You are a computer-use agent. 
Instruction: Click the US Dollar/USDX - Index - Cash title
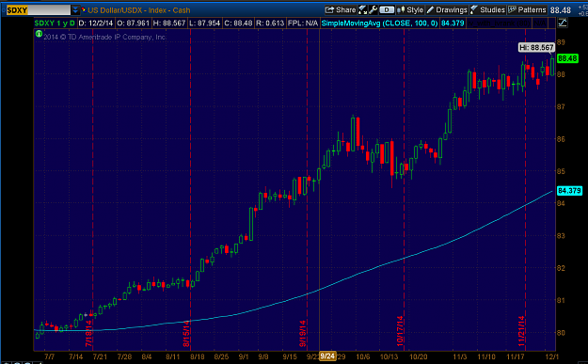pos(139,10)
